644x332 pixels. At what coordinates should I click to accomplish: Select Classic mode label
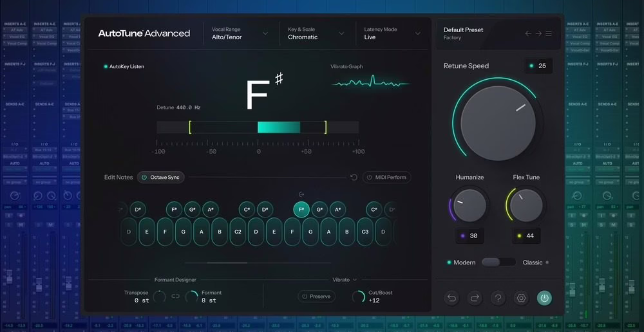point(533,263)
